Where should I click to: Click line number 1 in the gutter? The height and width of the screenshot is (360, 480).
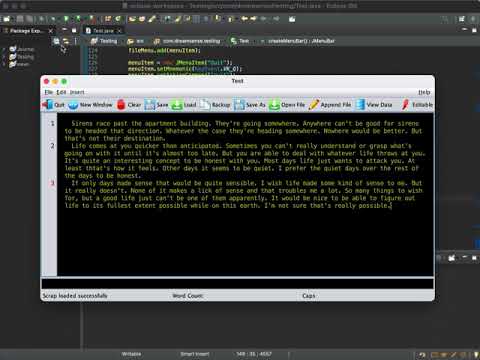pyautogui.click(x=52, y=124)
